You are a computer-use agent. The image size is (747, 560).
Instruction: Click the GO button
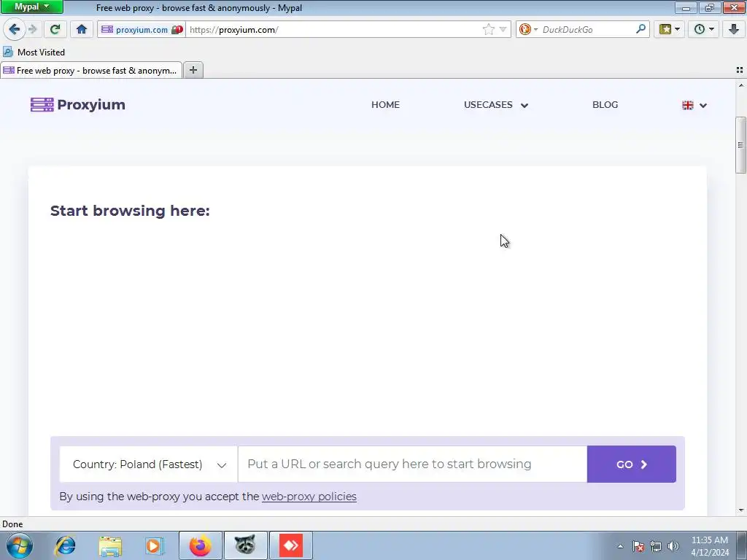pyautogui.click(x=631, y=464)
